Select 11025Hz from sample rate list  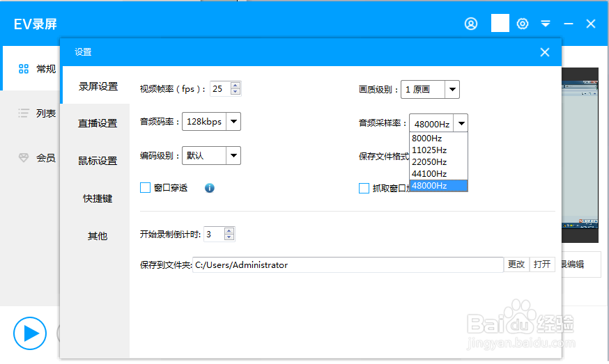(x=438, y=150)
